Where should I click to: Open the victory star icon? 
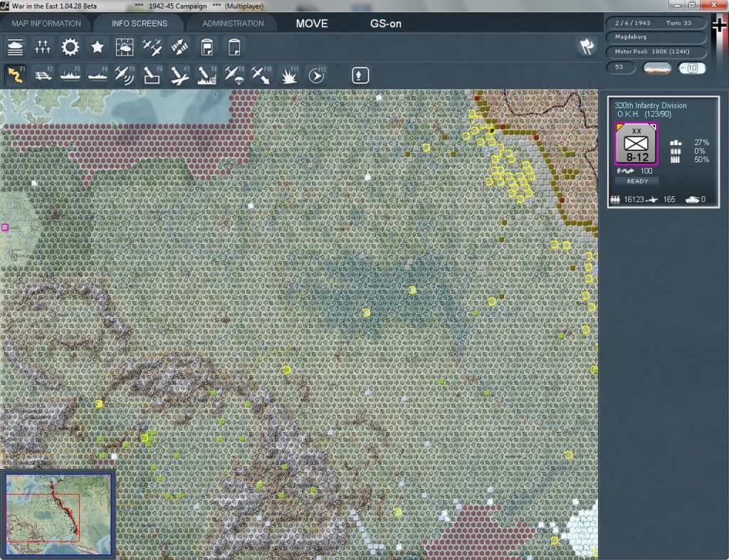point(97,47)
